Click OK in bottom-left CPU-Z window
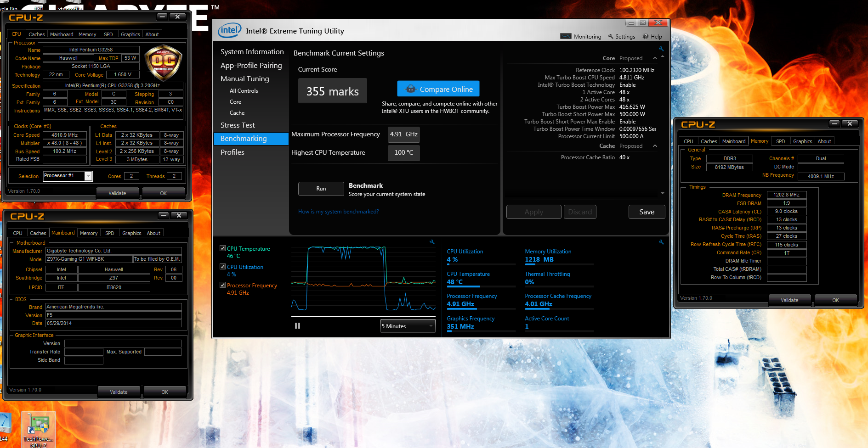 (165, 392)
